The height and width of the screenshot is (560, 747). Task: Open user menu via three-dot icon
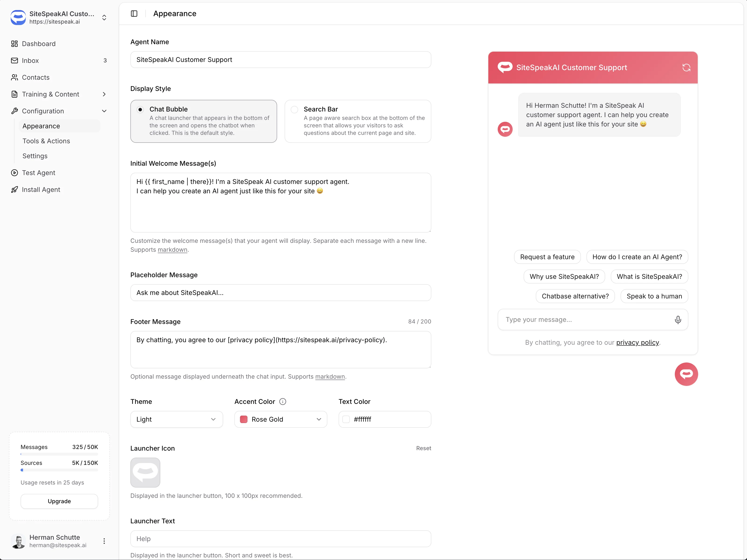(x=104, y=541)
